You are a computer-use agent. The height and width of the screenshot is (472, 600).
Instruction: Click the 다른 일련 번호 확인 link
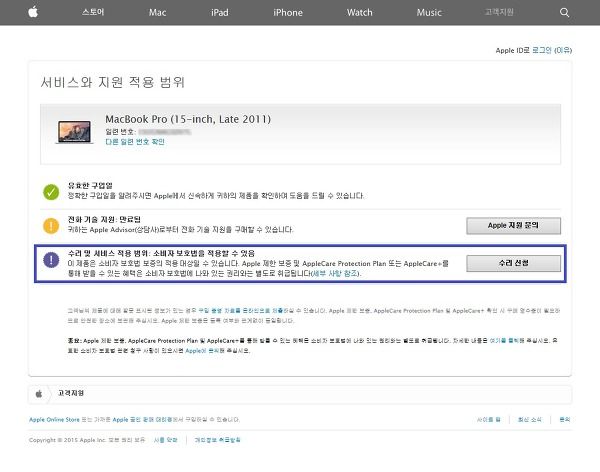coord(135,142)
